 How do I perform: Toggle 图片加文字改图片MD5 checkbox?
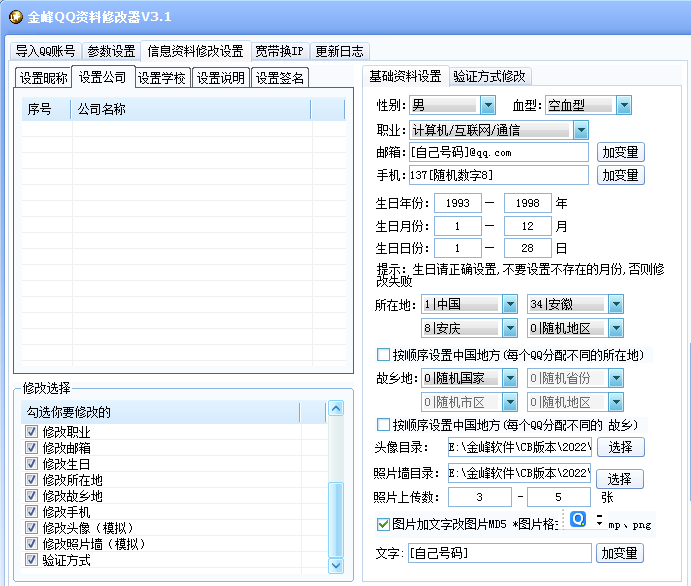[x=383, y=524]
